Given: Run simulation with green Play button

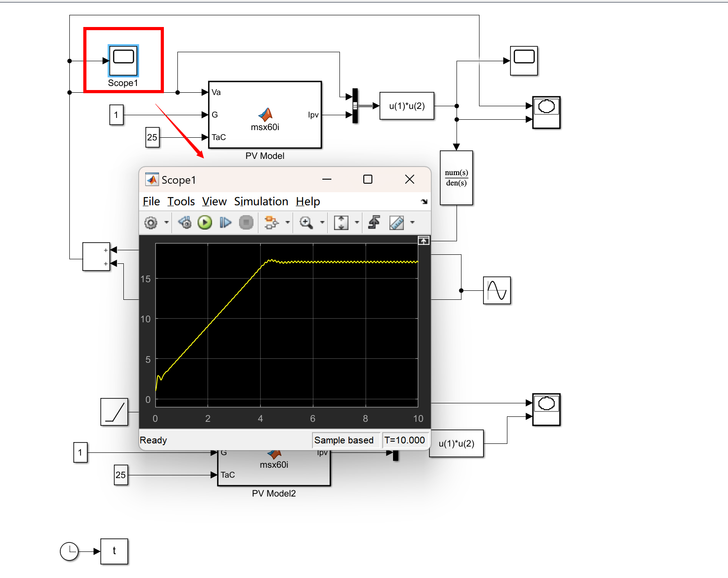Looking at the screenshot, I should click(205, 222).
